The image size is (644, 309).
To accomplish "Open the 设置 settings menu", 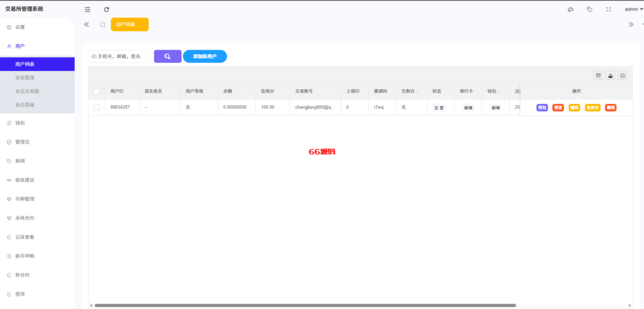I will pyautogui.click(x=37, y=27).
